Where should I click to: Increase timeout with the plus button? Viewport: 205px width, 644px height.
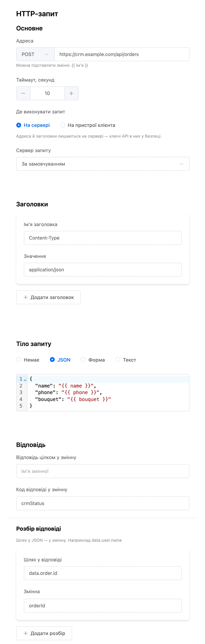[71, 93]
